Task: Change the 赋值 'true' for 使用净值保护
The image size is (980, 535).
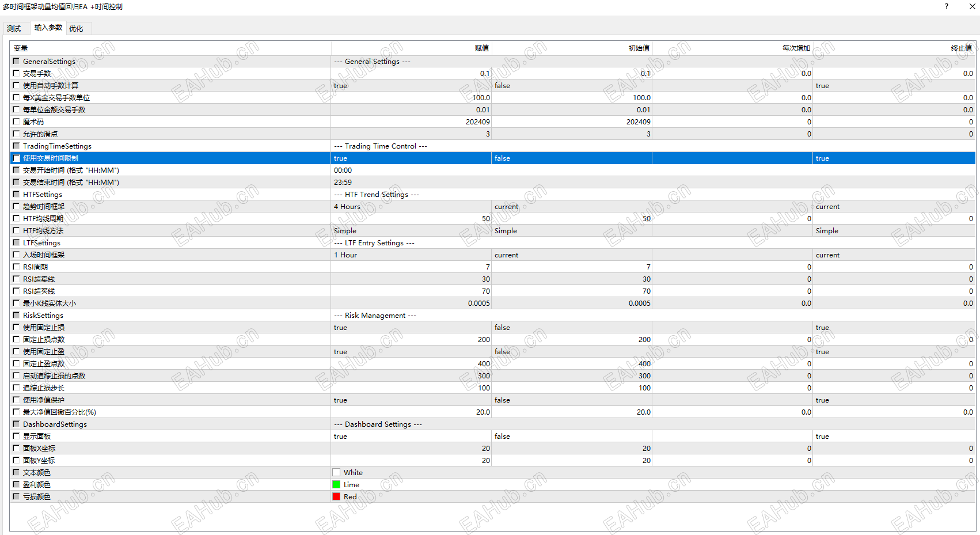Action: tap(340, 400)
